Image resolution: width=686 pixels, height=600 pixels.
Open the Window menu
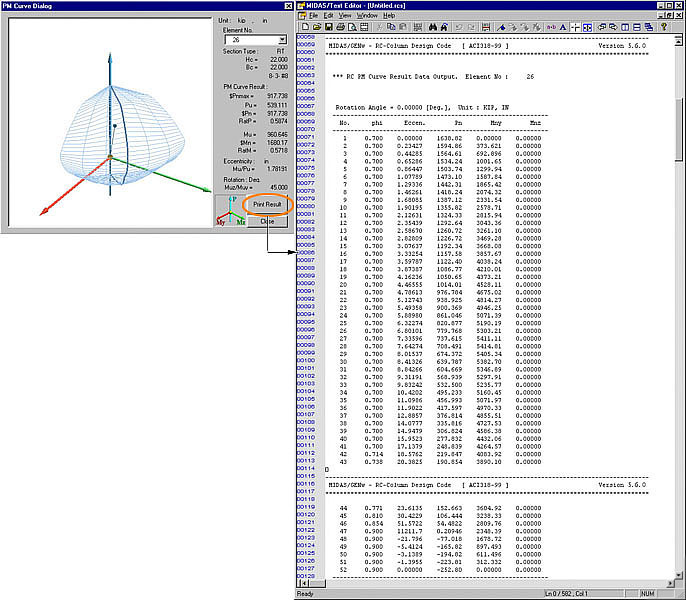[x=367, y=16]
